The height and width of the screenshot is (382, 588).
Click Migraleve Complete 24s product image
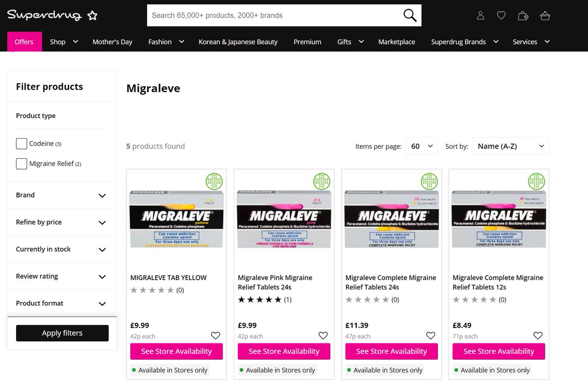(392, 219)
